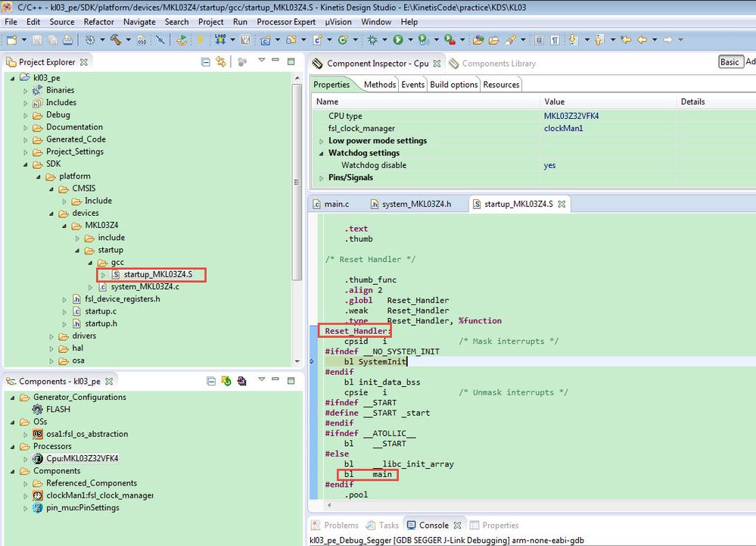Click the green bug Debug toolbar icon
Viewport: 756px width, 546px height.
pos(372,40)
